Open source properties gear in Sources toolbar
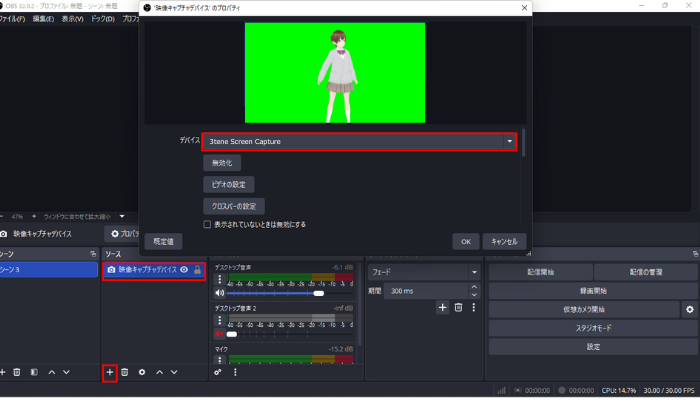The image size is (700, 400). (x=142, y=372)
